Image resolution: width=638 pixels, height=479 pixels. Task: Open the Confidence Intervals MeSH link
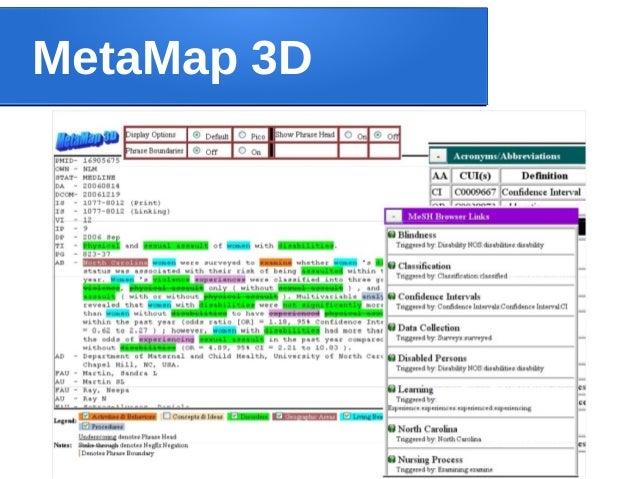(x=439, y=296)
